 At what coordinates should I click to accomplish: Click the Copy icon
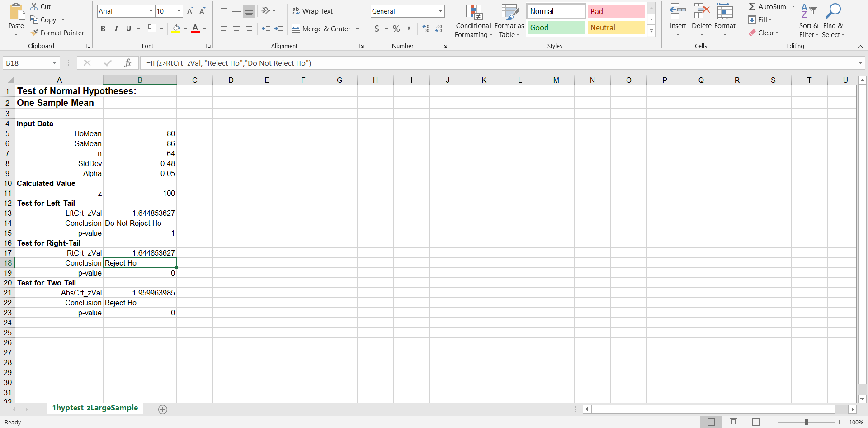coord(34,19)
